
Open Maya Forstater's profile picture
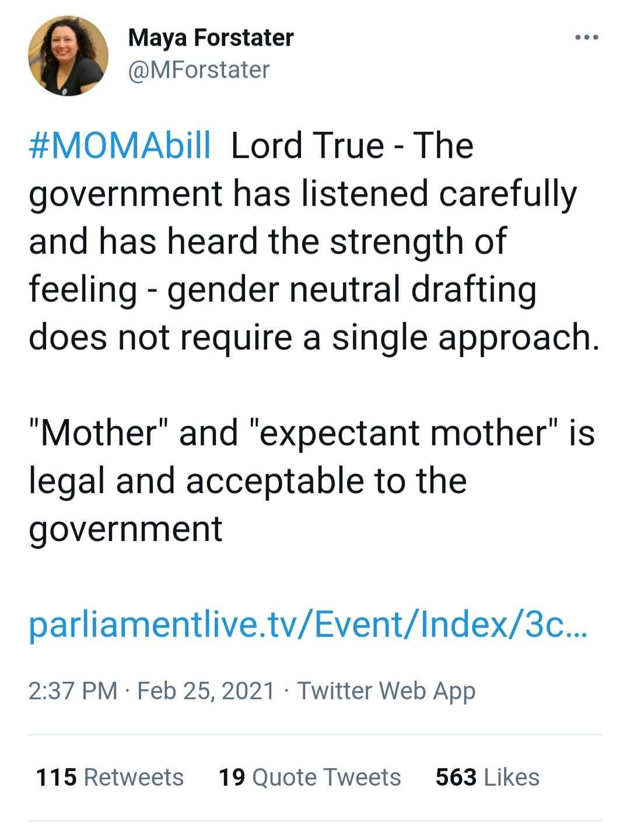(x=68, y=56)
